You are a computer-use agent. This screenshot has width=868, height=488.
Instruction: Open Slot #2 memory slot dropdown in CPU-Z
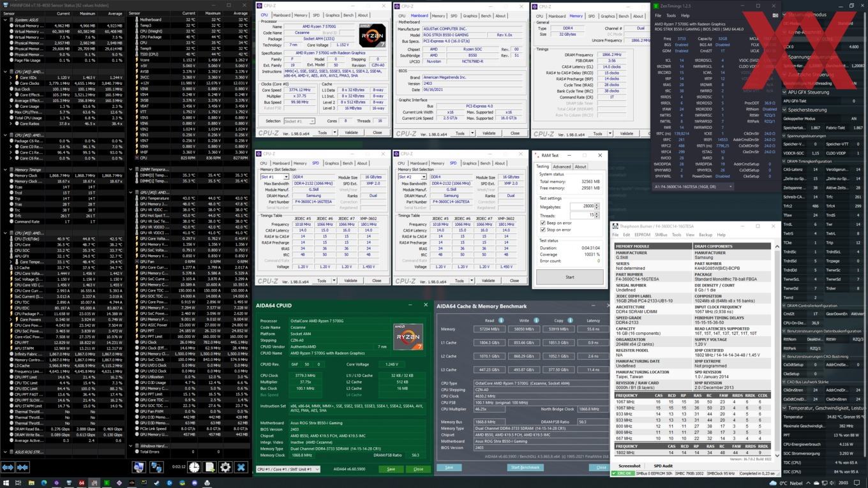(412, 177)
